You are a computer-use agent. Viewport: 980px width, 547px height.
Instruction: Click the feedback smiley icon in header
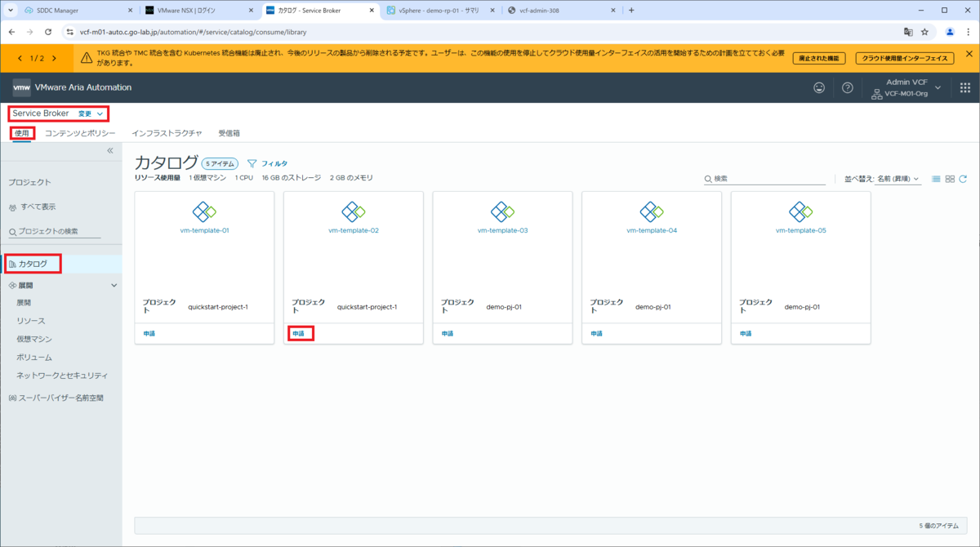tap(819, 87)
